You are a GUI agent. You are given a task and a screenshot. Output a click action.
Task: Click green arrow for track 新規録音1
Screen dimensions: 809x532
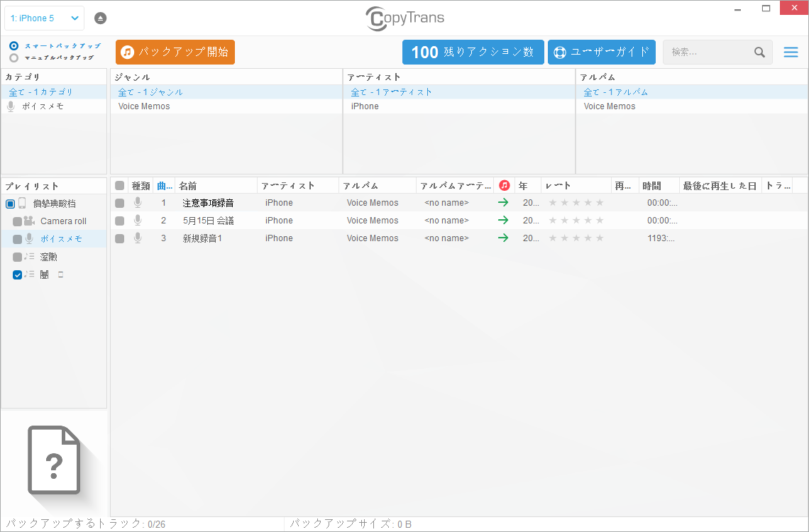click(x=503, y=238)
